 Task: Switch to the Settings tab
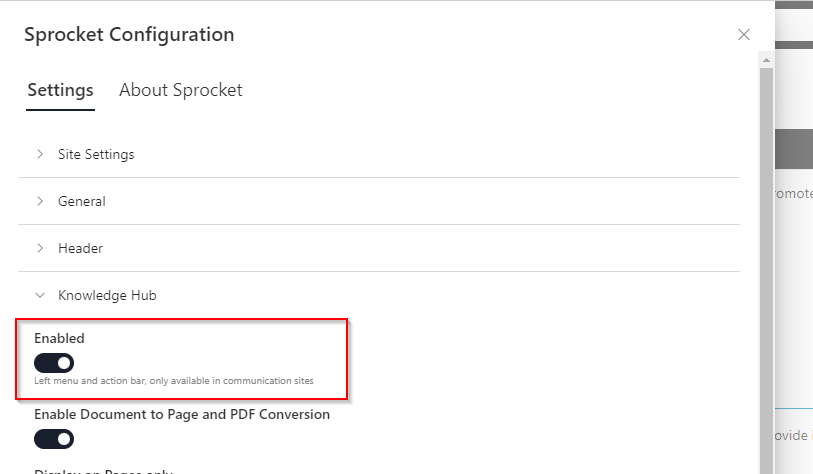[x=60, y=90]
